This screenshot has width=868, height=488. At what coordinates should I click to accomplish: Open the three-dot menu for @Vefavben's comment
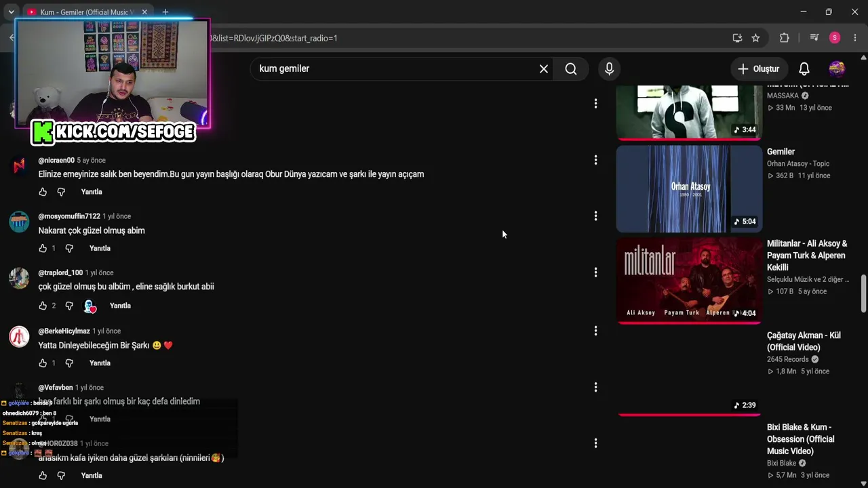[x=595, y=387]
